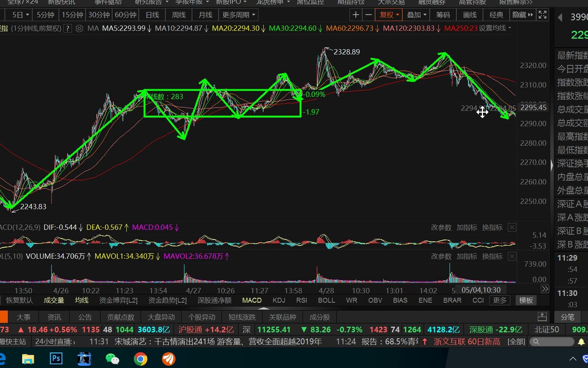Open 画线 drawing tools
This screenshot has width=588, height=368.
pyautogui.click(x=469, y=15)
